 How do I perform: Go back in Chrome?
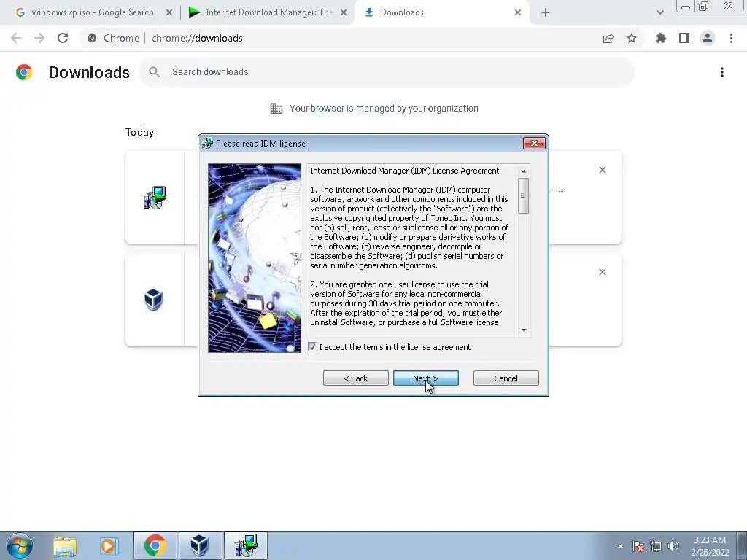coord(16,38)
